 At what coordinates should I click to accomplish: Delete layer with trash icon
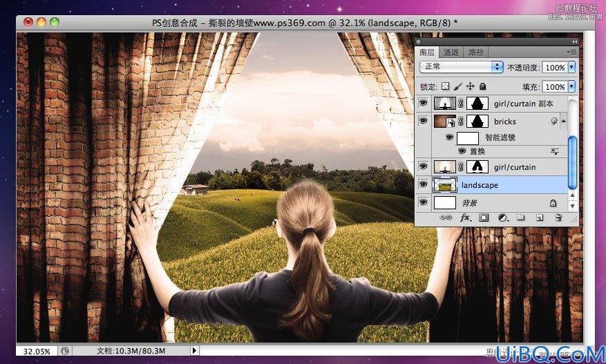coord(558,218)
